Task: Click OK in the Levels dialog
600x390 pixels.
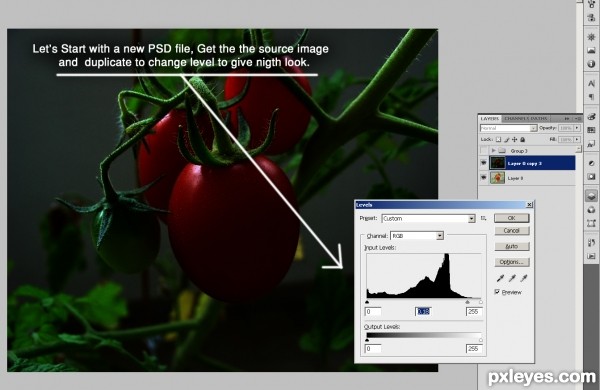Action: point(512,218)
